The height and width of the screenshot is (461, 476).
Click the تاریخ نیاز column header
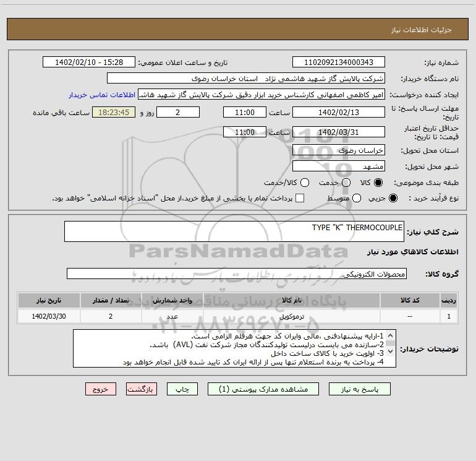pyautogui.click(x=49, y=300)
